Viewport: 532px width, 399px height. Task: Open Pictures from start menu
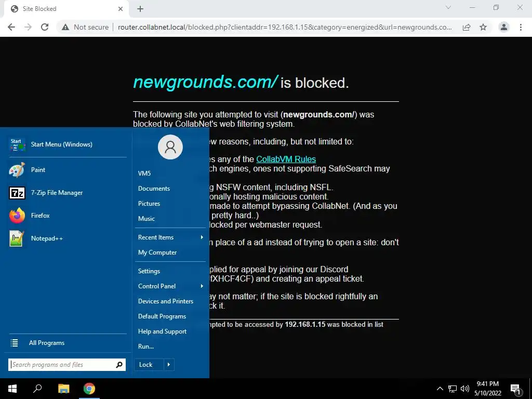click(x=170, y=204)
